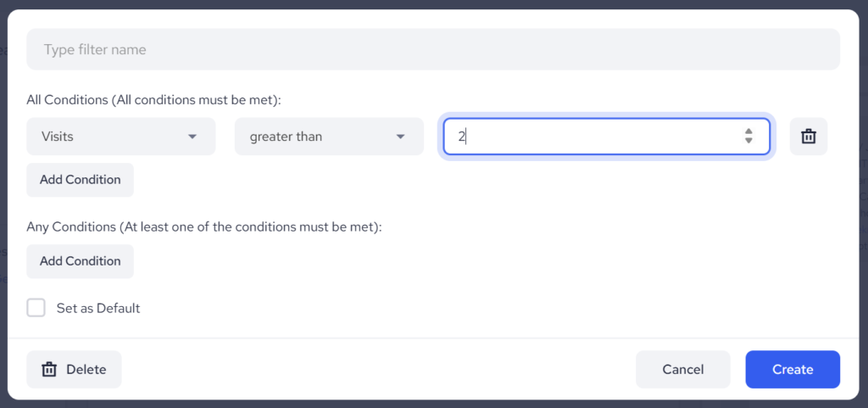
Task: Focus the "Type filter name" text field
Action: point(432,50)
